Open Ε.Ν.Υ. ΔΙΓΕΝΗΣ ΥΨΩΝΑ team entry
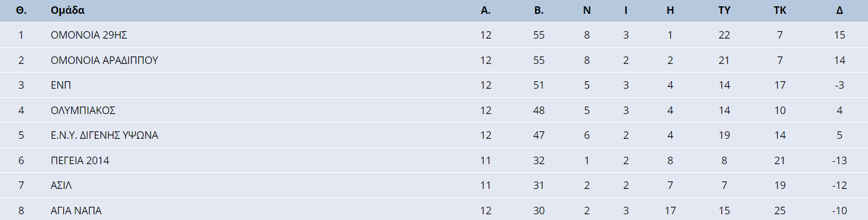The height and width of the screenshot is (220, 868). pyautogui.click(x=104, y=135)
